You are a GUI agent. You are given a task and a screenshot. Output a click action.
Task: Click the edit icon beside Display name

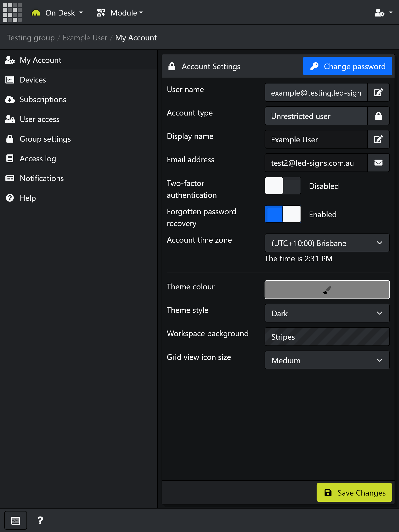378,139
